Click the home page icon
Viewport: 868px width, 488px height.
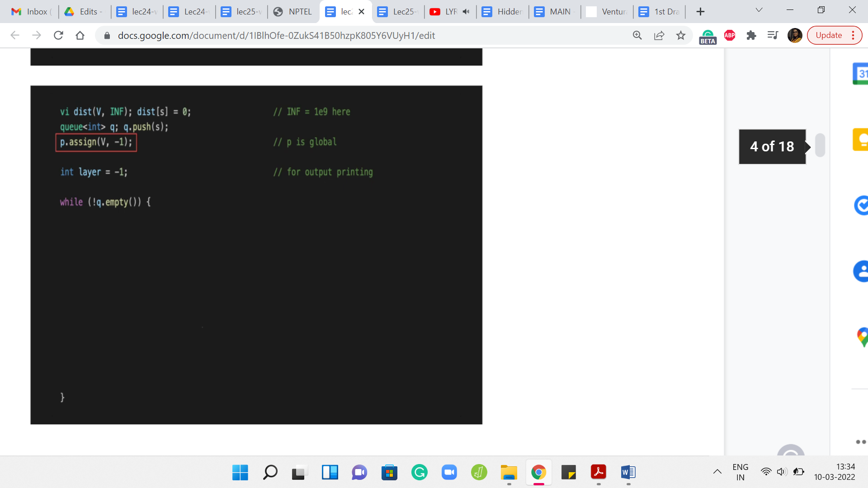pos(80,35)
